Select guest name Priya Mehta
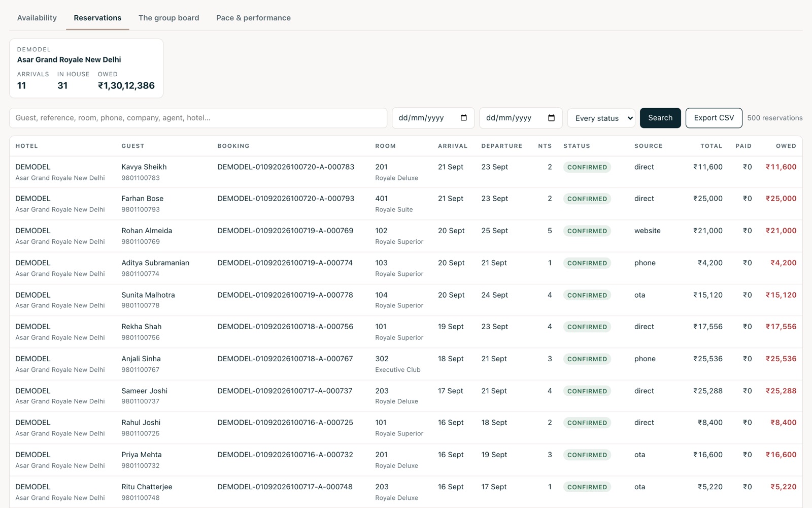 point(142,455)
